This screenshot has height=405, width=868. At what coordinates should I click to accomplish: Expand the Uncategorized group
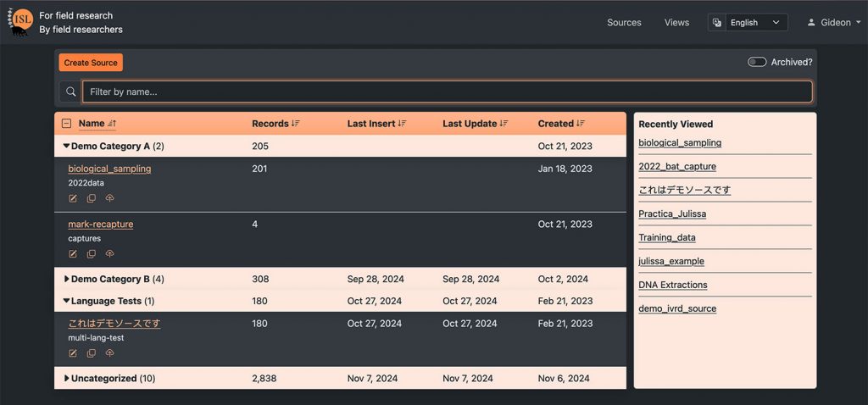pyautogui.click(x=67, y=379)
